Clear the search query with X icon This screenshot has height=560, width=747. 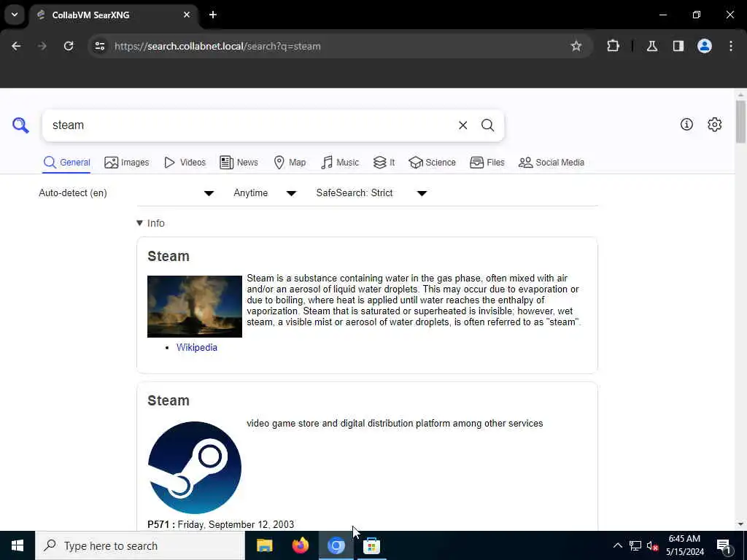(x=462, y=125)
